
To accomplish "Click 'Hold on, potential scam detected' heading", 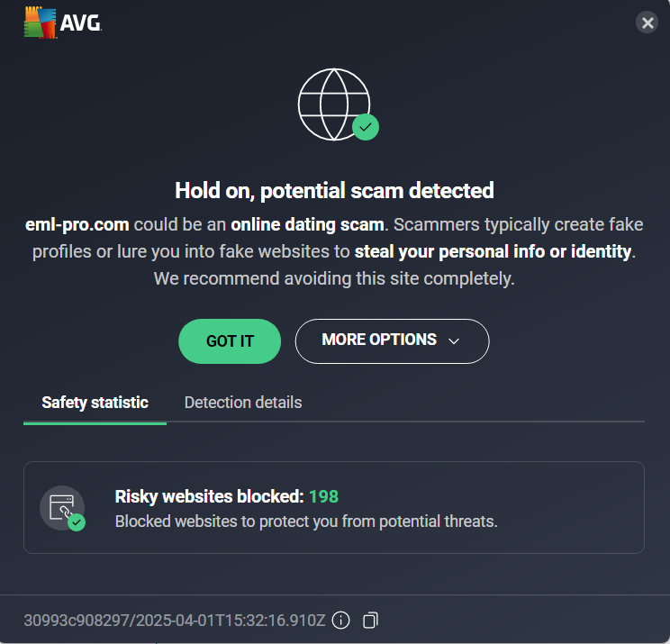I will click(334, 191).
